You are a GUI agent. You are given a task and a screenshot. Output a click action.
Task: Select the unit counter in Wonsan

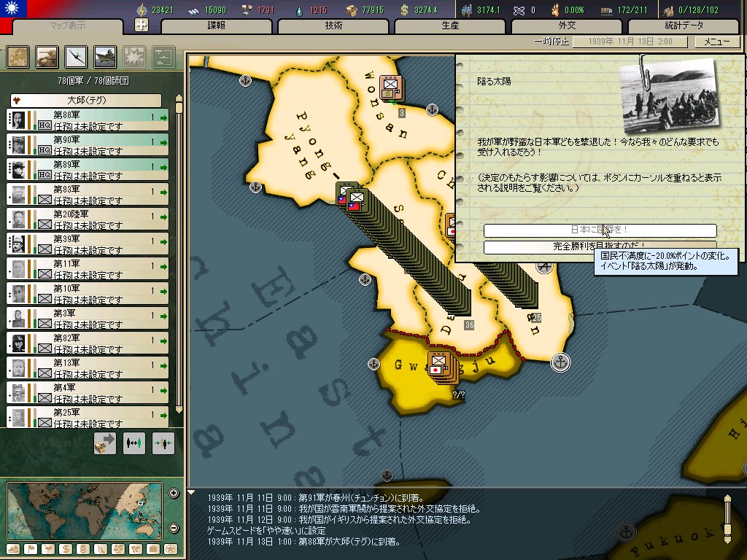[x=391, y=87]
